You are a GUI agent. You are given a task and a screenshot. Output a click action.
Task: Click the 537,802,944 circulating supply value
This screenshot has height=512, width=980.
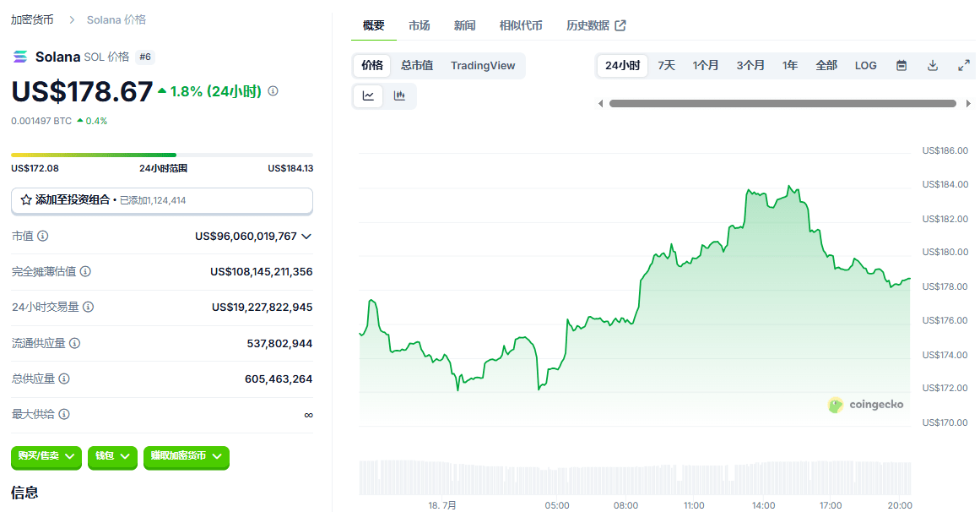point(279,343)
